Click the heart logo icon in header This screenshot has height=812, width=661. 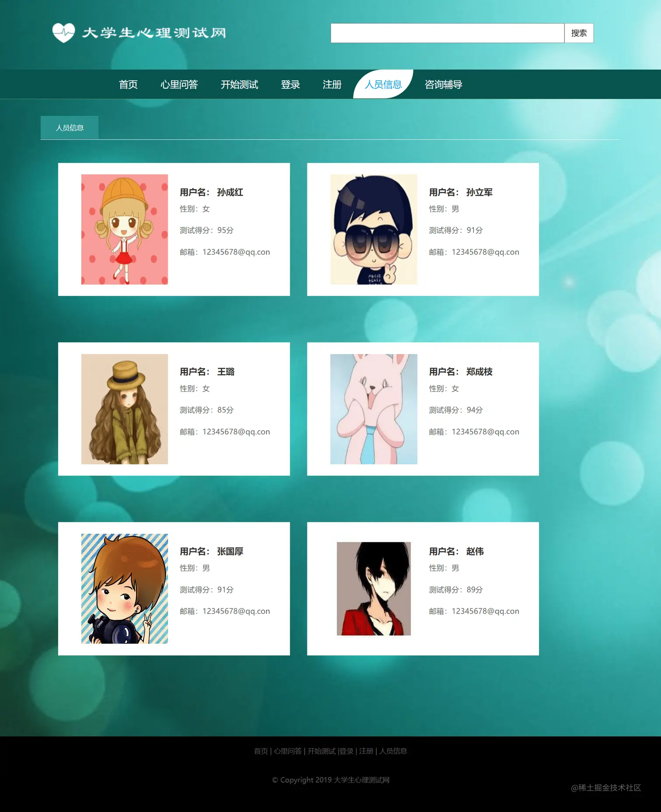point(64,33)
